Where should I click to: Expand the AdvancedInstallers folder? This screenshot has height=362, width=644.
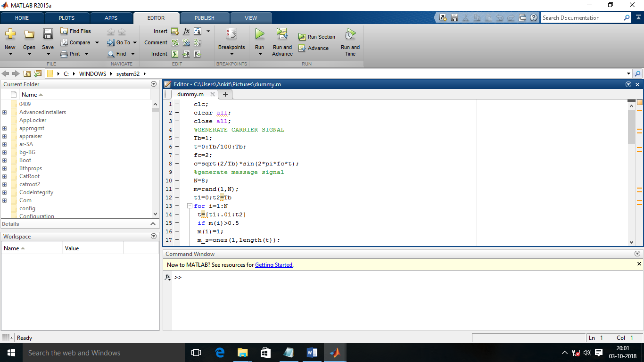[x=4, y=112]
